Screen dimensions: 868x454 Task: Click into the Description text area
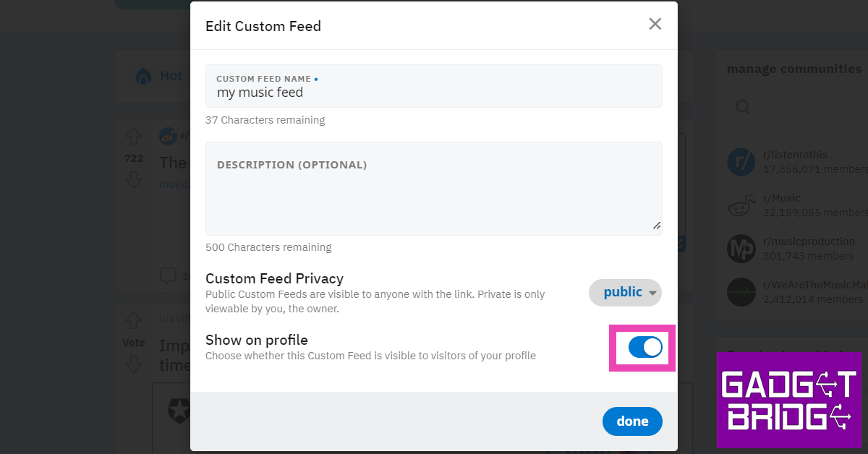click(434, 195)
